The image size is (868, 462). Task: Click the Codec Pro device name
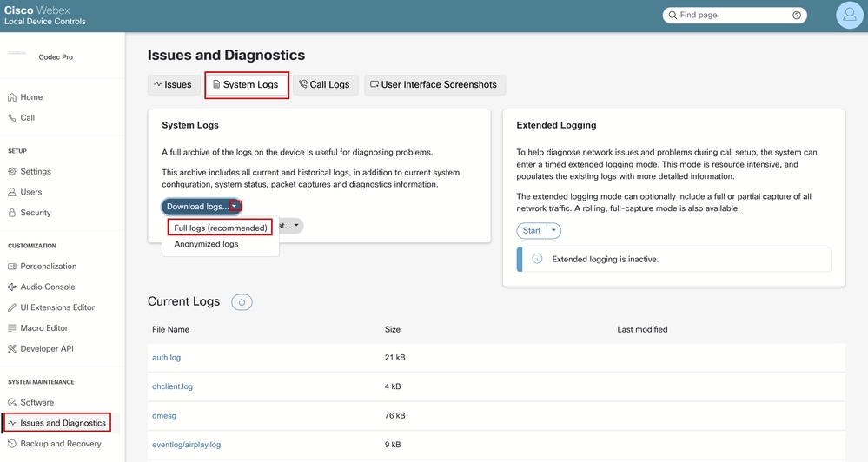[56, 57]
